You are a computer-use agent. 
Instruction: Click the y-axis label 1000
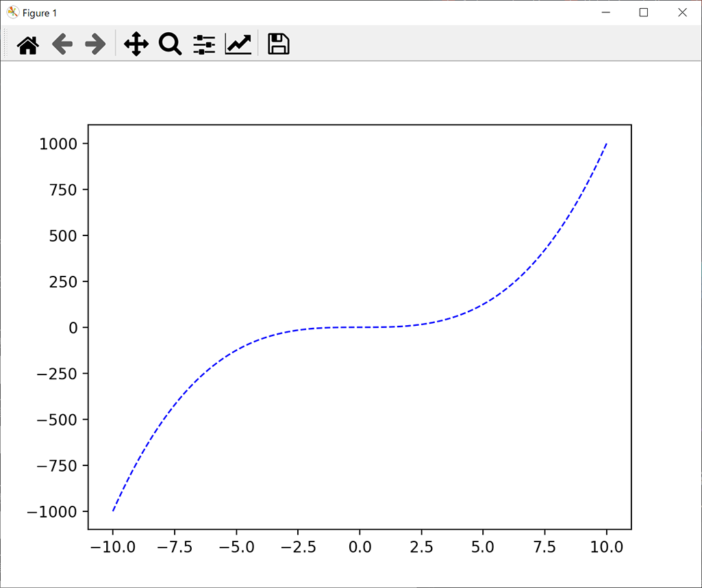pos(58,144)
